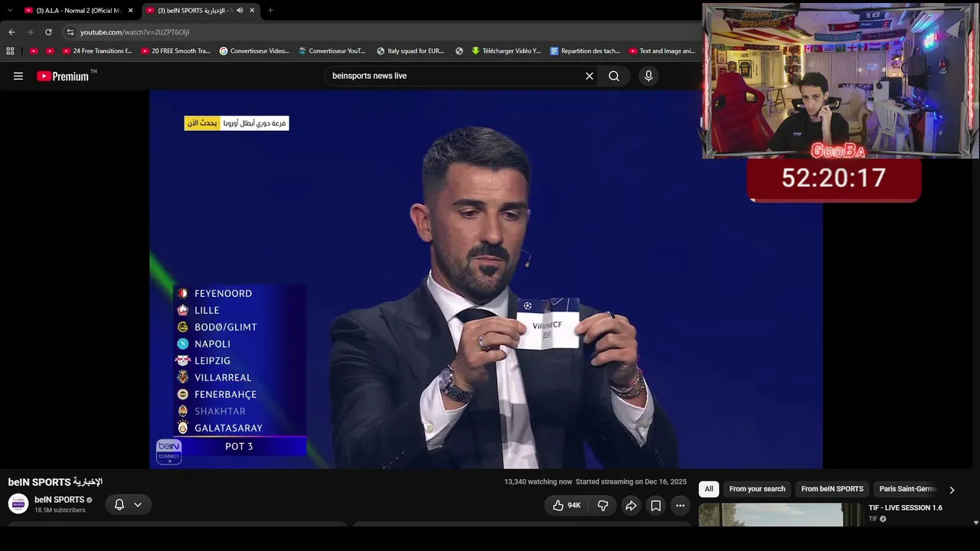980x551 pixels.
Task: Click the webcam overlay thumbnail
Action: [840, 80]
